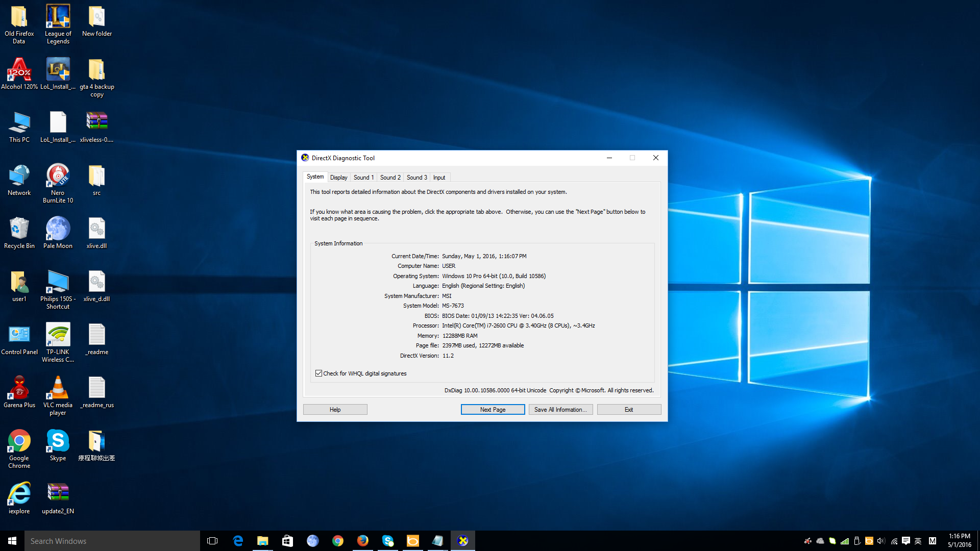Select the Input tab
Image resolution: width=980 pixels, height=551 pixels.
[x=439, y=178]
